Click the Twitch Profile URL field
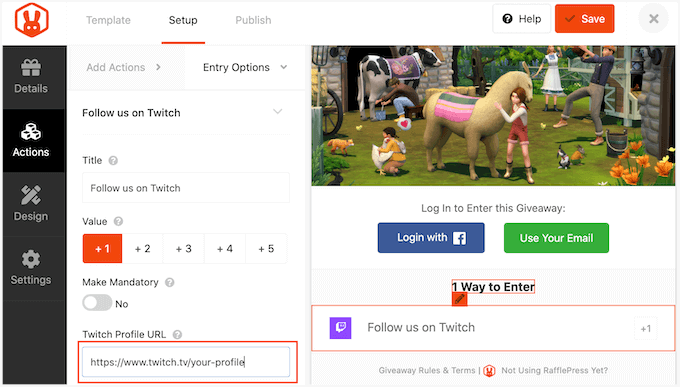Viewport: 680px width, 387px height. (186, 362)
